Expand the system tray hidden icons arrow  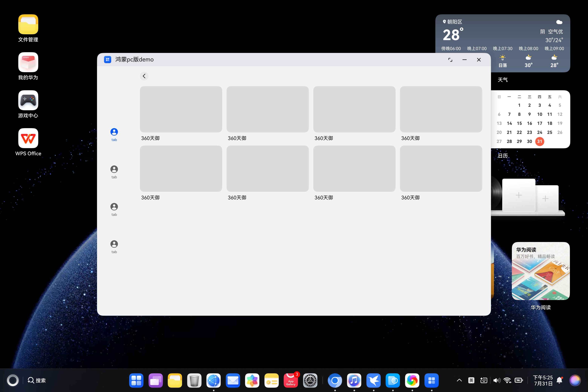coord(459,380)
